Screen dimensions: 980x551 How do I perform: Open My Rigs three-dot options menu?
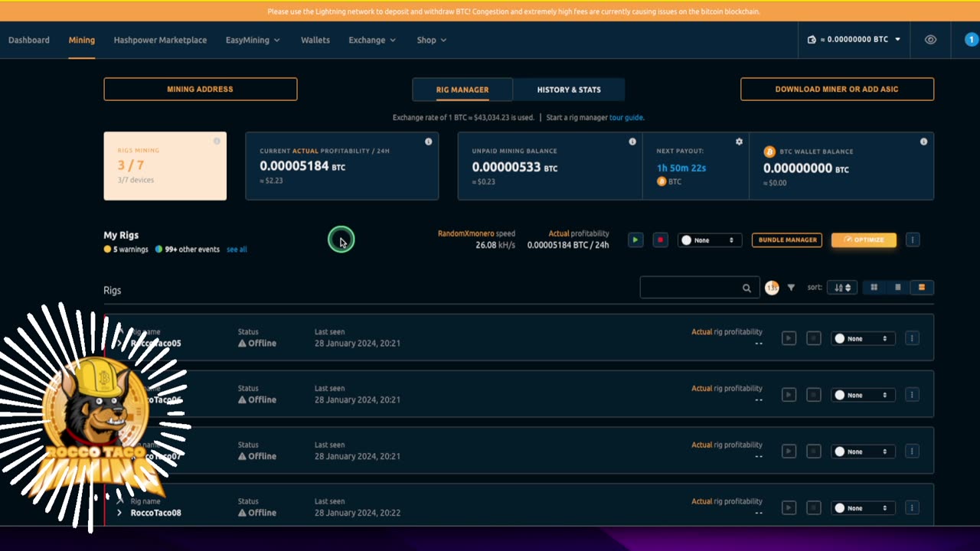913,240
